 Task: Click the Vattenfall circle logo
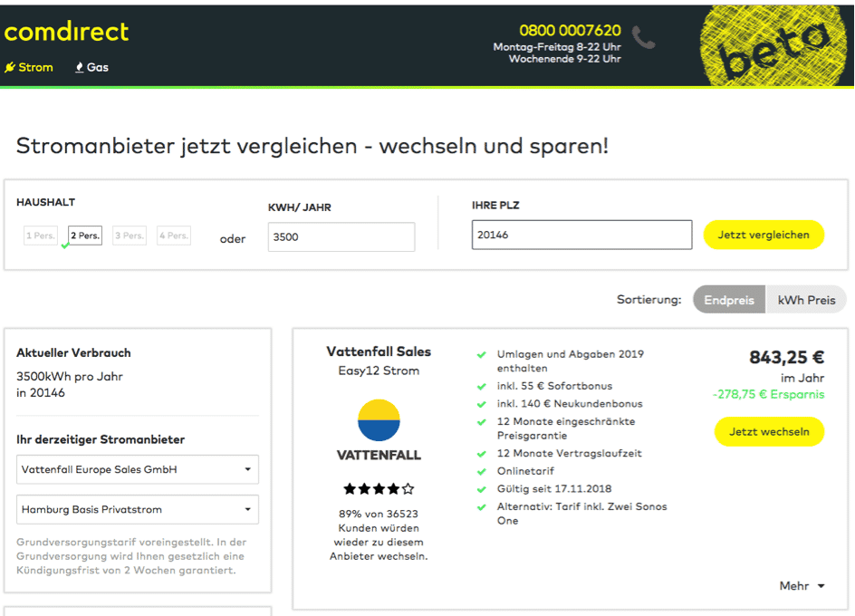click(x=379, y=420)
